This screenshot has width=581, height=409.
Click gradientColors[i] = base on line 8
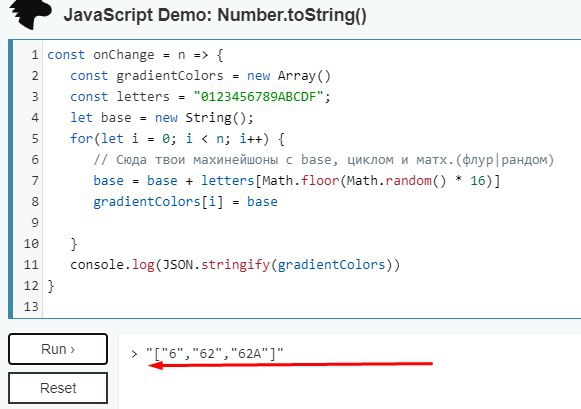coord(185,202)
